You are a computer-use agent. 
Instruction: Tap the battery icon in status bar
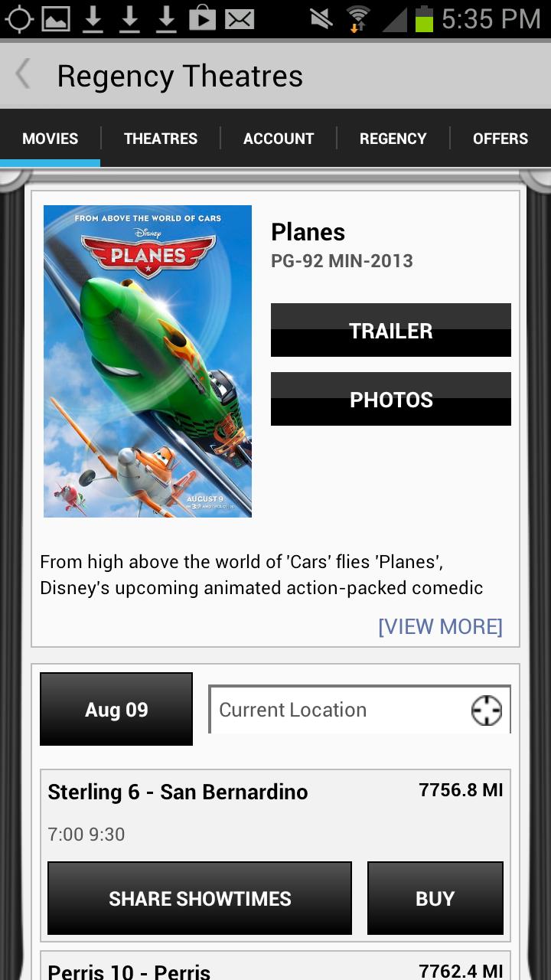tap(424, 18)
